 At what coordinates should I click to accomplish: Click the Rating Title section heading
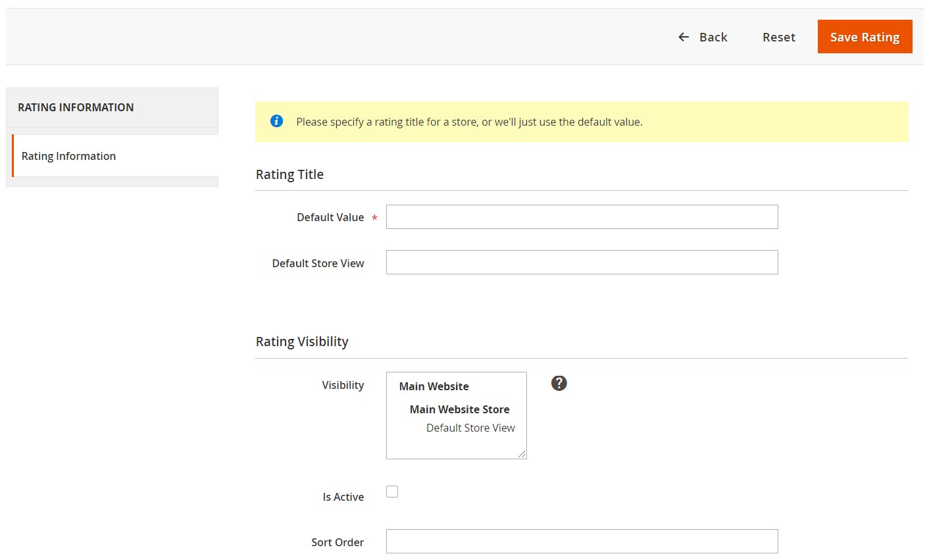[289, 174]
